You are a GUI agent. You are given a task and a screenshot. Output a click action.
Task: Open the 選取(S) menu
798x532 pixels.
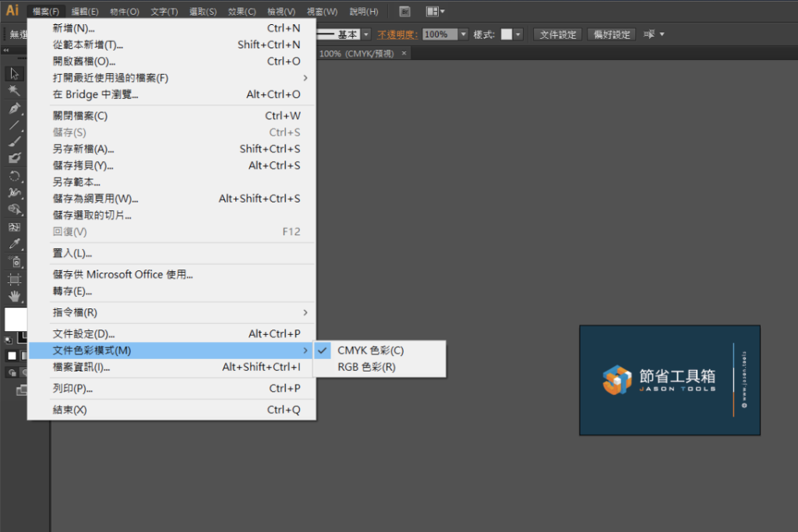coord(203,11)
